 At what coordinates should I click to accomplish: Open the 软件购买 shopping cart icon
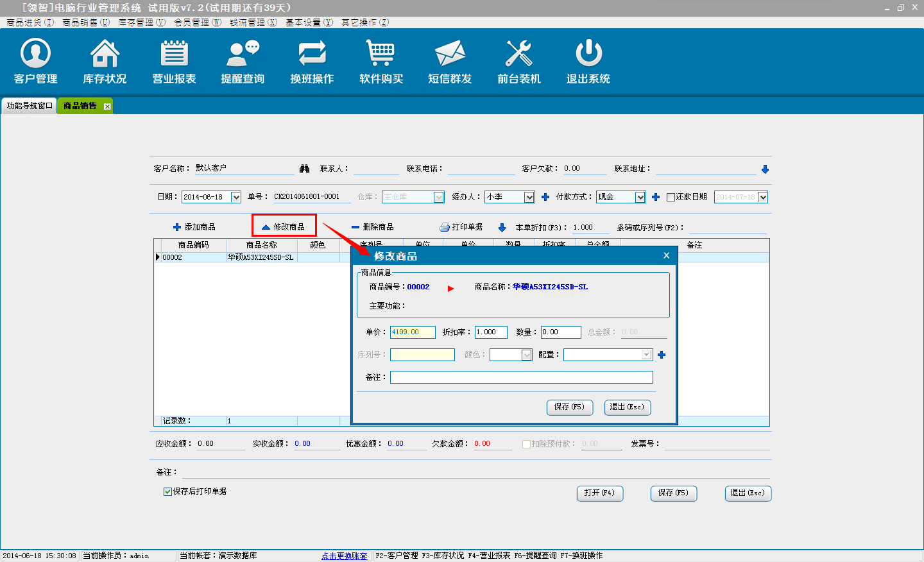click(381, 54)
